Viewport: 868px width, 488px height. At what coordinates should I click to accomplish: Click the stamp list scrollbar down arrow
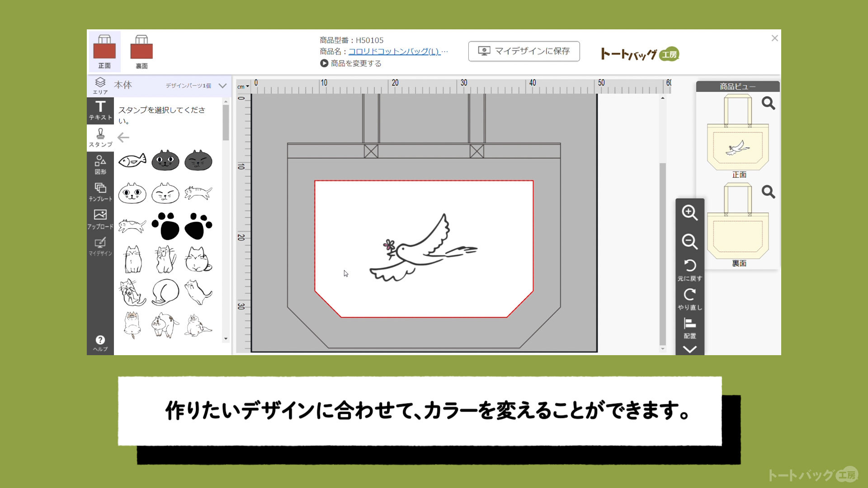(x=226, y=339)
